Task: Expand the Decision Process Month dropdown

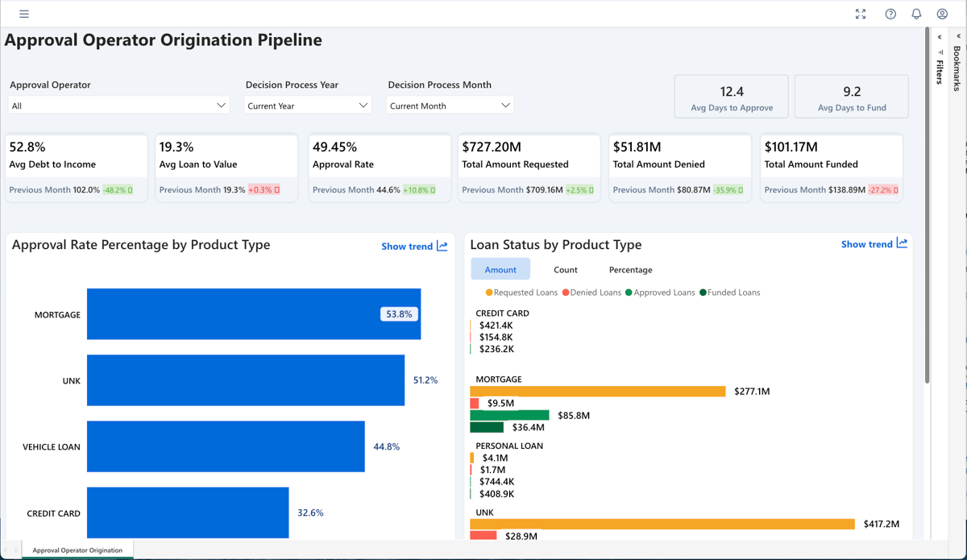Action: [450, 106]
